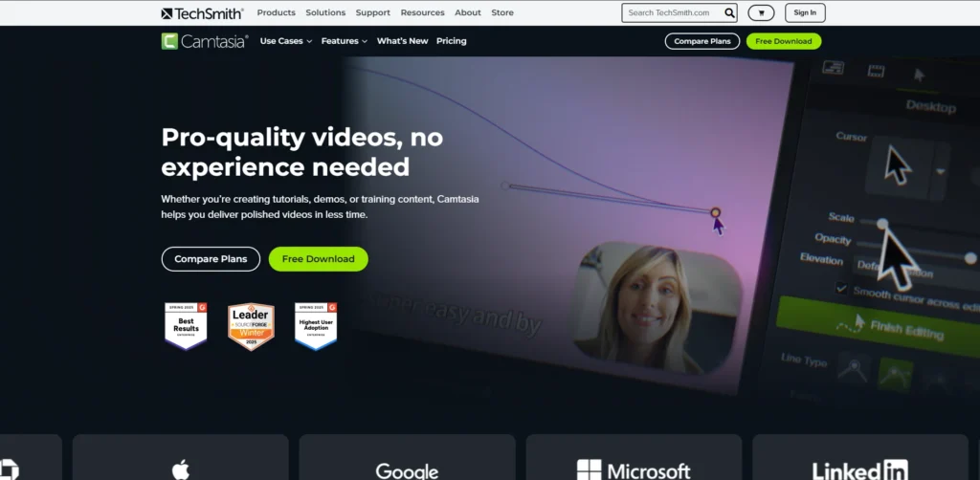Click the 'Desktop' label in panel
Image resolution: width=980 pixels, height=480 pixels.
point(930,107)
